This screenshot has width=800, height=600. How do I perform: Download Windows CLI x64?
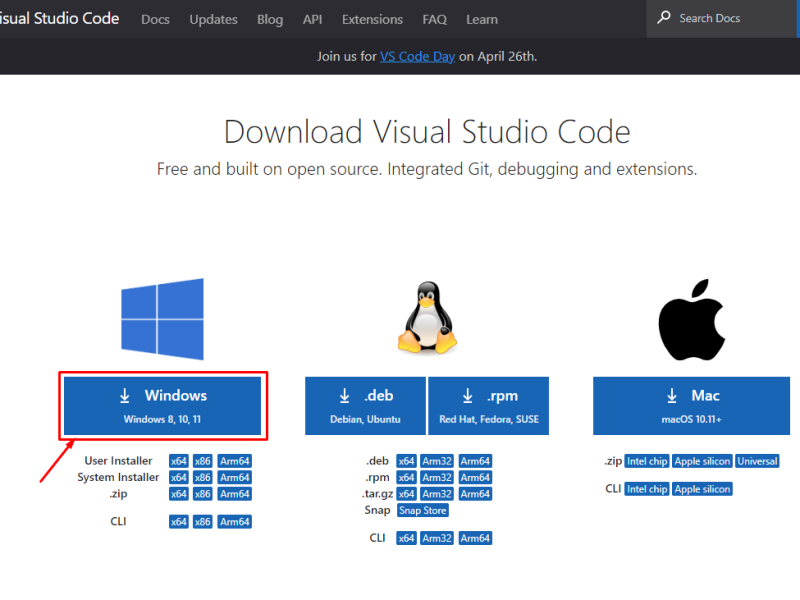[x=179, y=521]
